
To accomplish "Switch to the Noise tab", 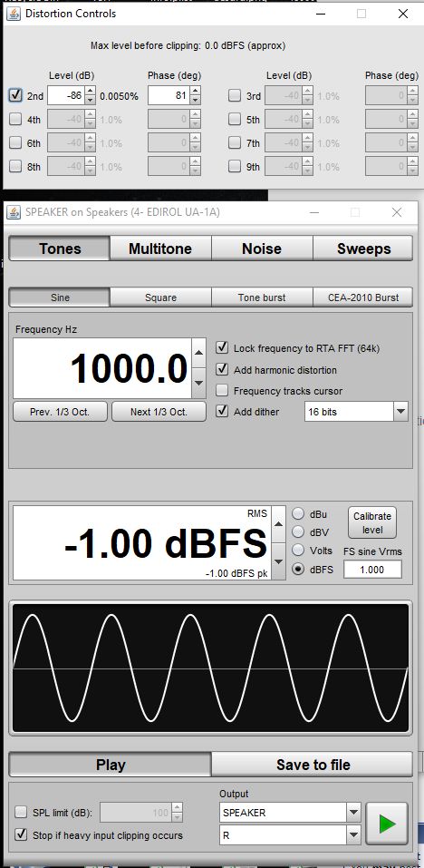I will [262, 249].
